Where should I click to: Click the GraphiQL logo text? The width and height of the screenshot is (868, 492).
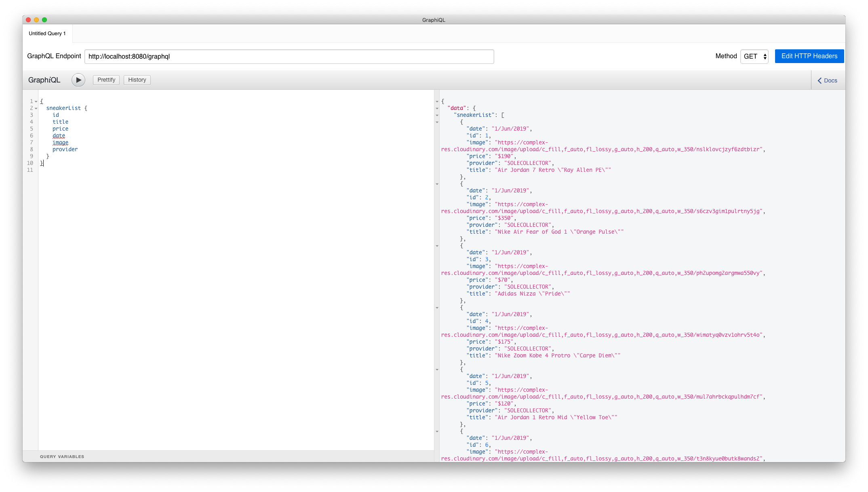pos(44,80)
